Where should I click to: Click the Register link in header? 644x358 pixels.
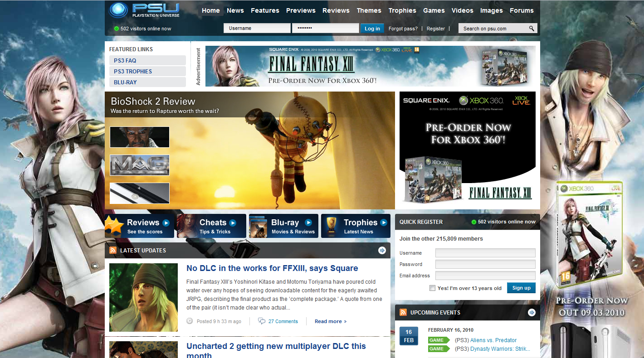click(x=436, y=29)
